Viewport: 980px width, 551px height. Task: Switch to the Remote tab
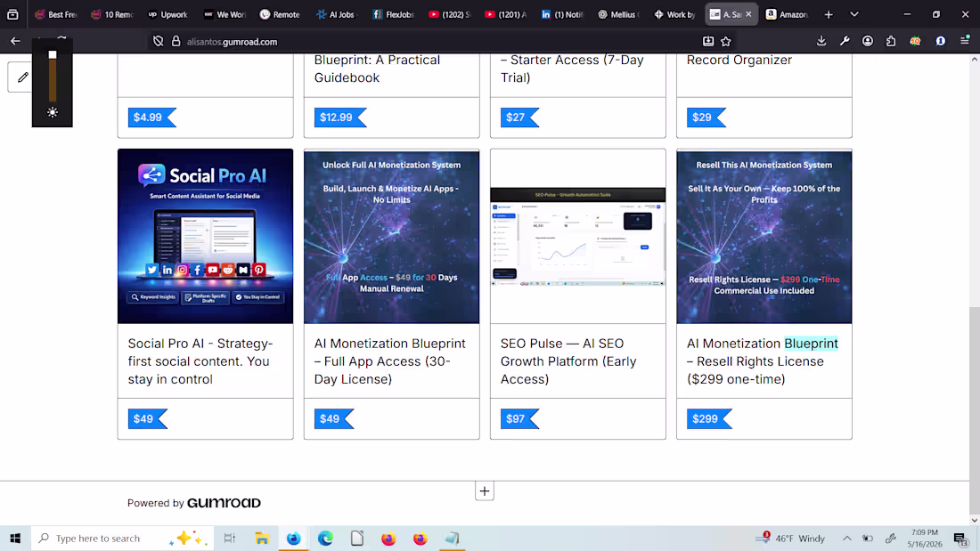[x=280, y=14]
